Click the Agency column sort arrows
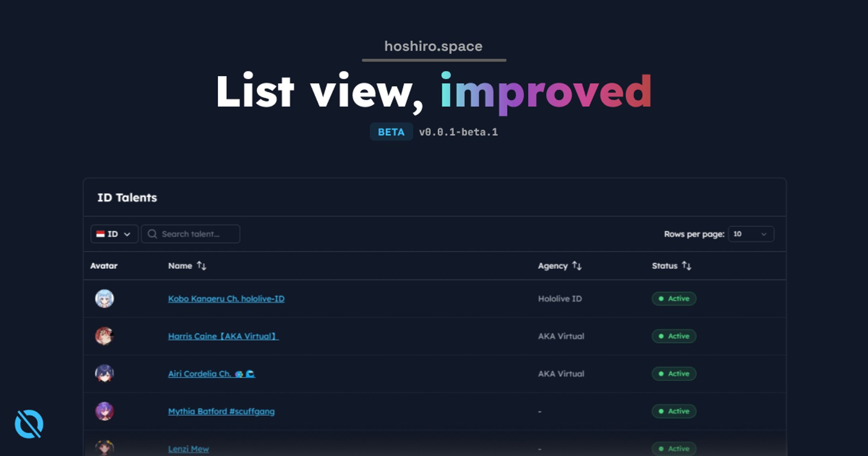 (x=577, y=266)
